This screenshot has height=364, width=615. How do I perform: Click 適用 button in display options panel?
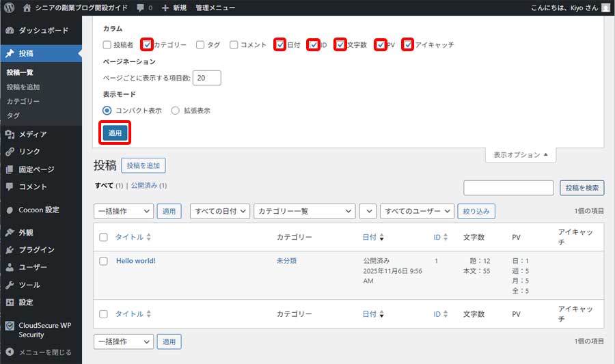(115, 132)
